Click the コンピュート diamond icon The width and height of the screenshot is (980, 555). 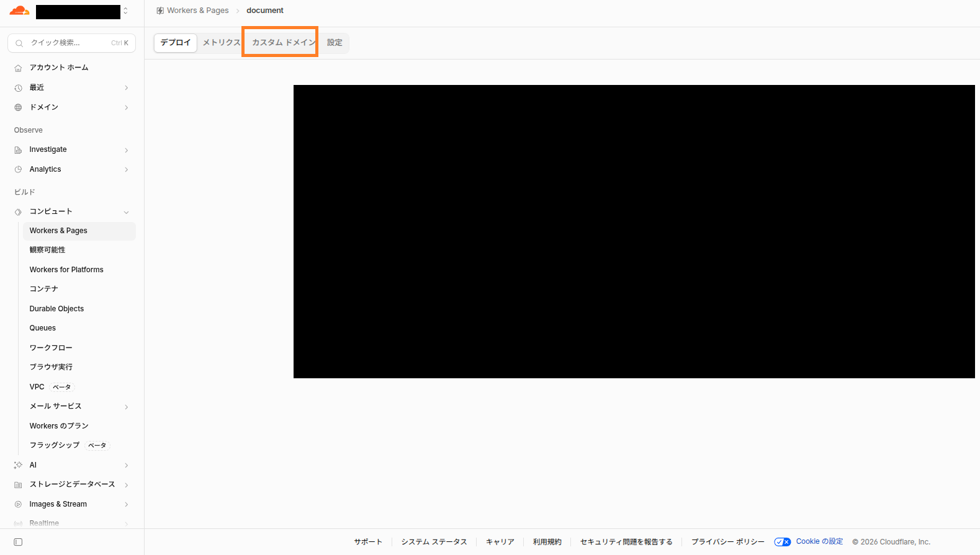pyautogui.click(x=18, y=212)
